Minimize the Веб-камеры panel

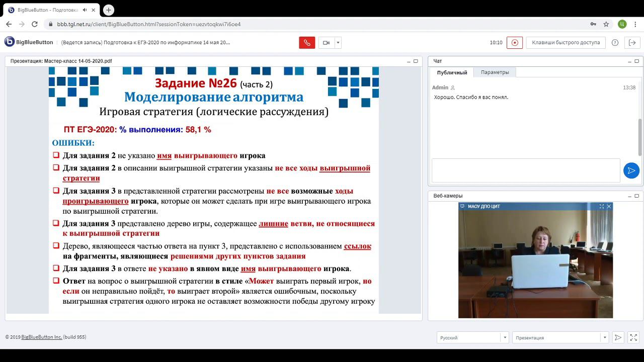click(629, 196)
